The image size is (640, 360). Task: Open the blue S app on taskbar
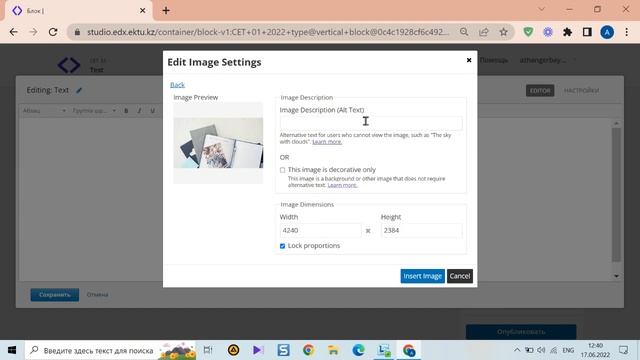tap(283, 350)
